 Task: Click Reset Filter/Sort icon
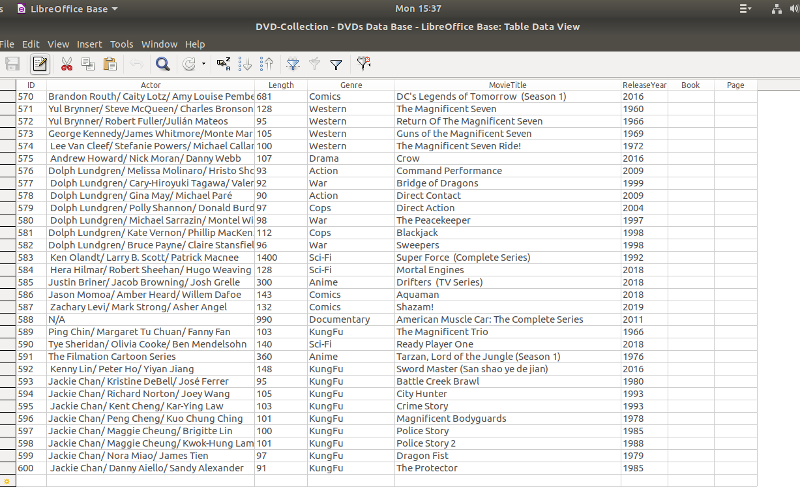click(363, 63)
